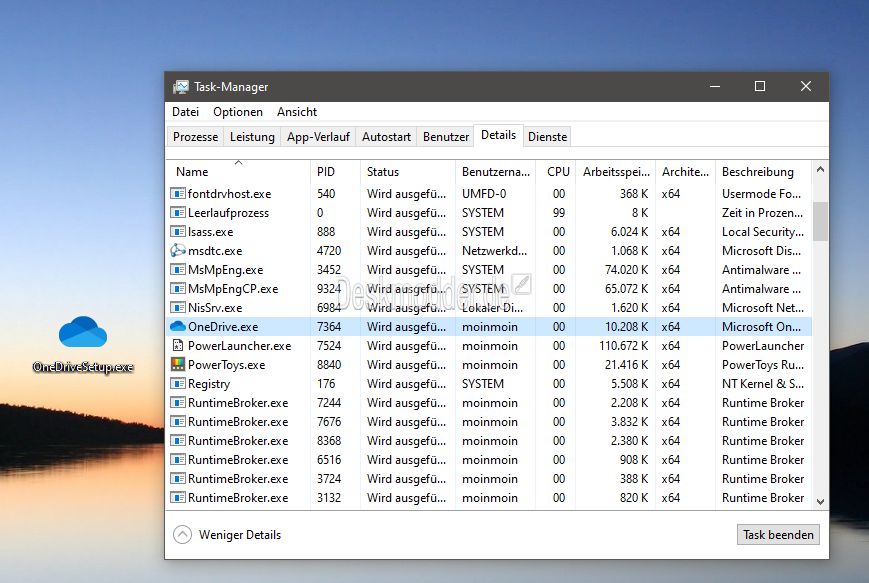Viewport: 869px width, 583px height.
Task: Select the fontdrvhost.exe process icon
Action: (177, 194)
